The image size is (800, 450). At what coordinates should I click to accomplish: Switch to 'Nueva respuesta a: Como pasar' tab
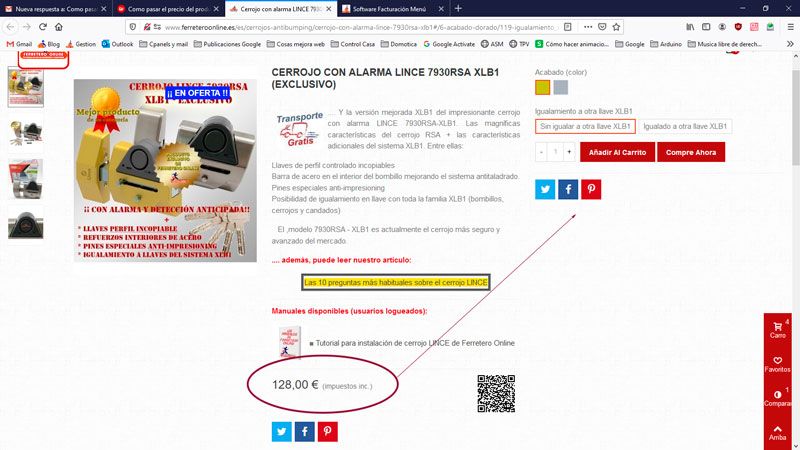click(56, 9)
